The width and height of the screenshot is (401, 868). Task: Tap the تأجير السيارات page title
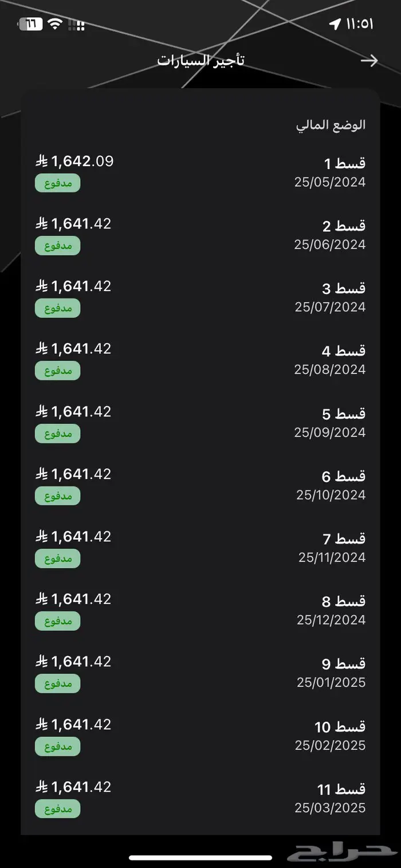click(201, 61)
